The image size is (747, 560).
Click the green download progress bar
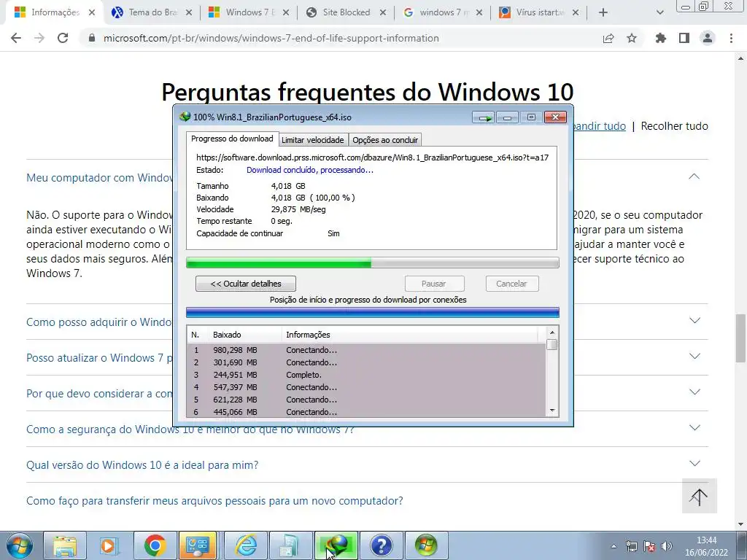click(x=373, y=262)
